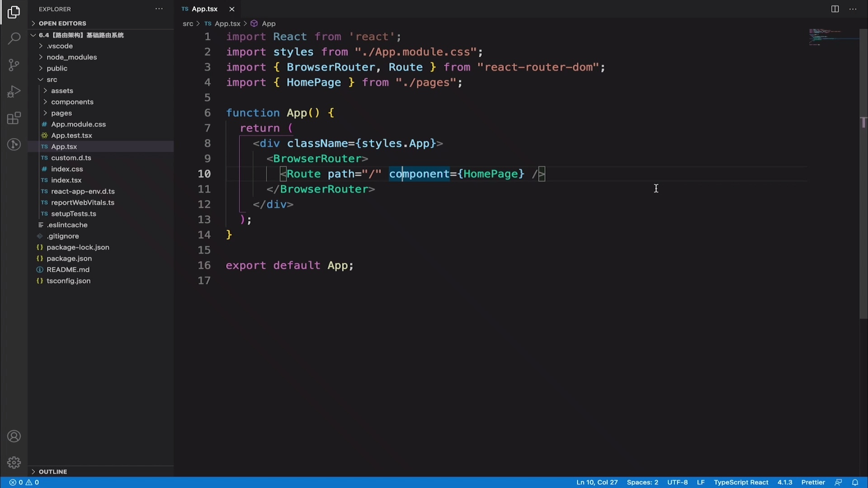Click the errors and warnings indicator
Screen dimensions: 868x488
25,482
